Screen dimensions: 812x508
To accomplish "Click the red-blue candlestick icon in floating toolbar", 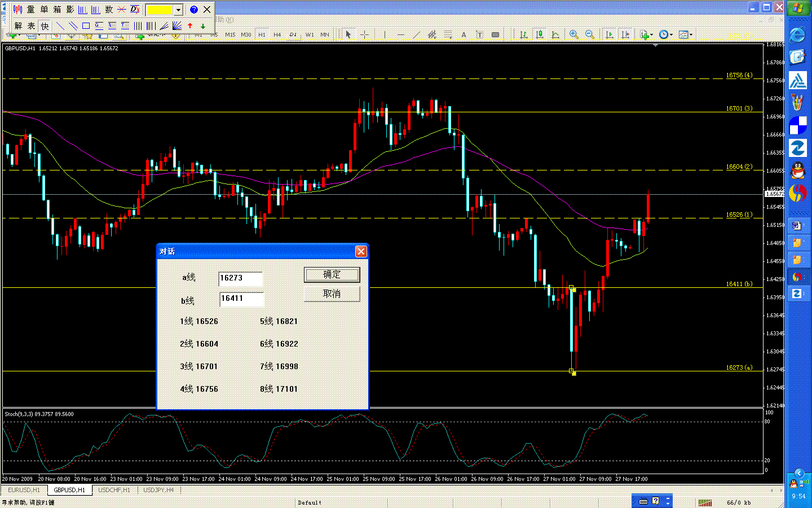I will [18, 10].
